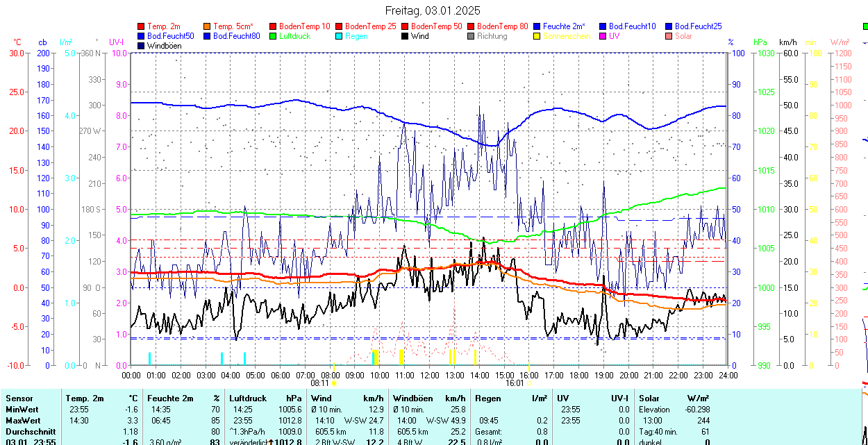
Task: Select the Luftdruck column header in table
Action: coord(247,398)
